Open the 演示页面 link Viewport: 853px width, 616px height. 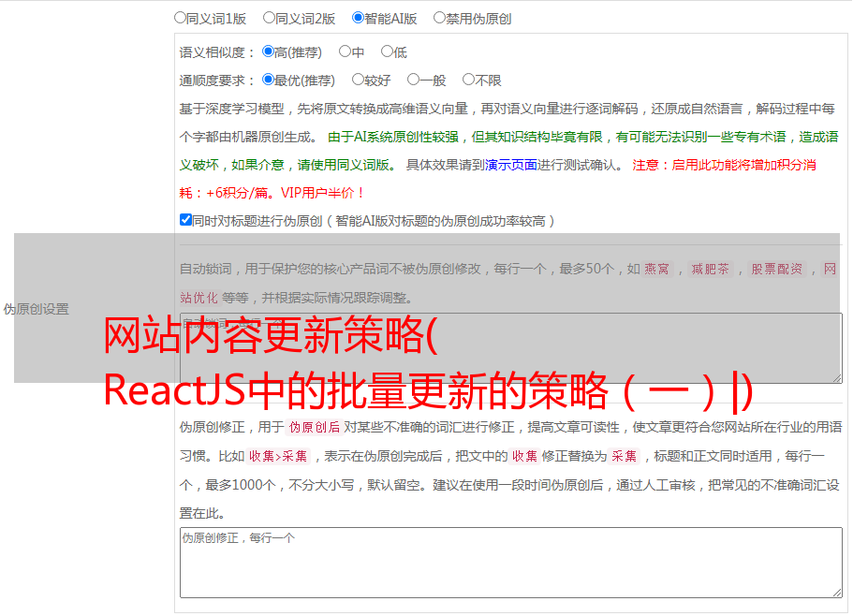click(511, 165)
